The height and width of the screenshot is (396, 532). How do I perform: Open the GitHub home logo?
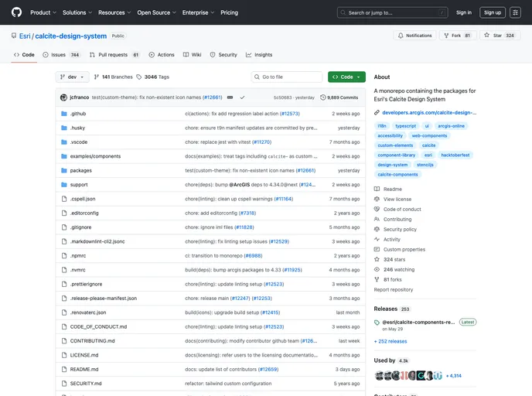tap(16, 12)
